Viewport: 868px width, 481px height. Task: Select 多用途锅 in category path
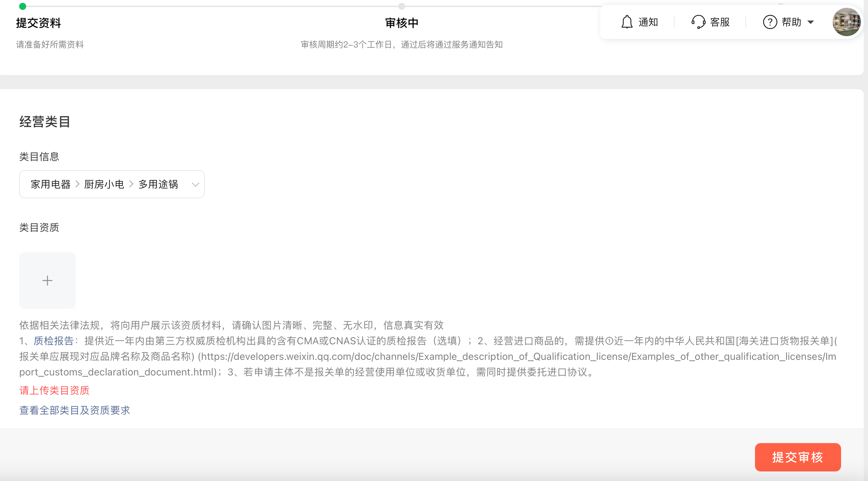158,185
